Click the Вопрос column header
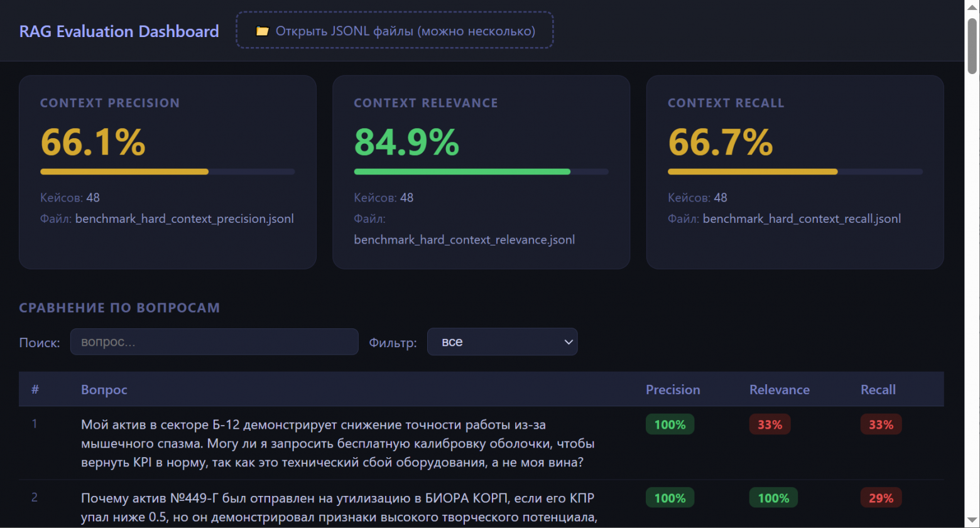980x528 pixels. [104, 390]
